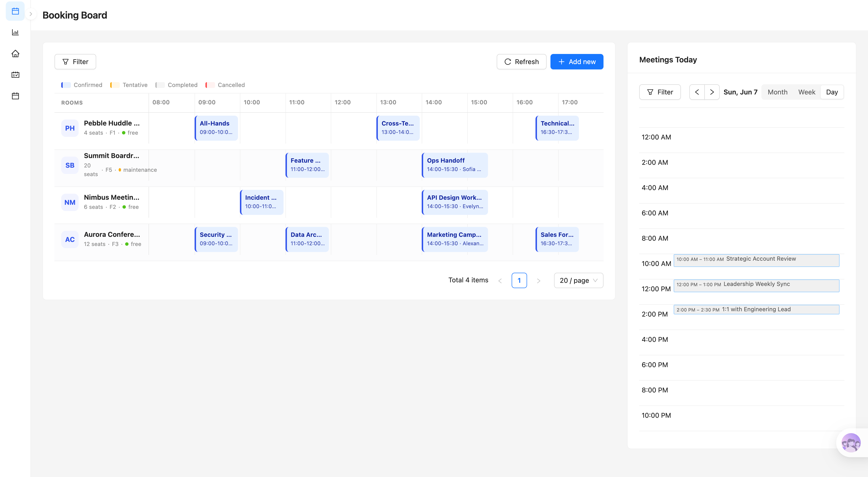Click the Tentative legend swatch
Screen dimensions: 868x477
click(115, 85)
